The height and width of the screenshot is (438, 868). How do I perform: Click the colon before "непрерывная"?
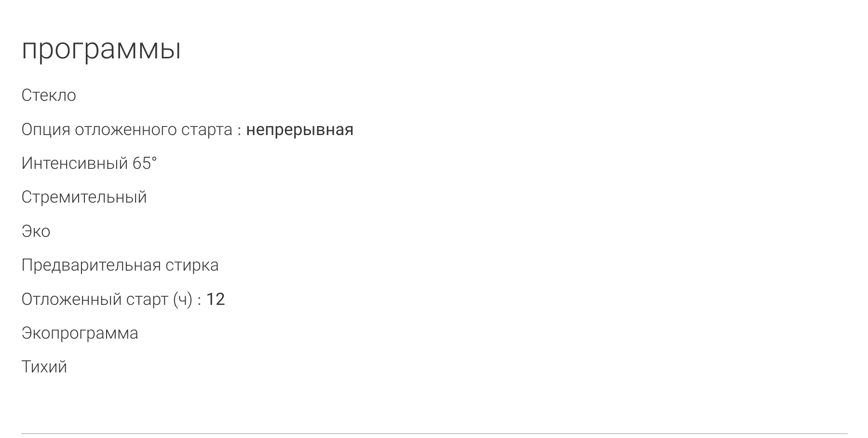pos(239,131)
